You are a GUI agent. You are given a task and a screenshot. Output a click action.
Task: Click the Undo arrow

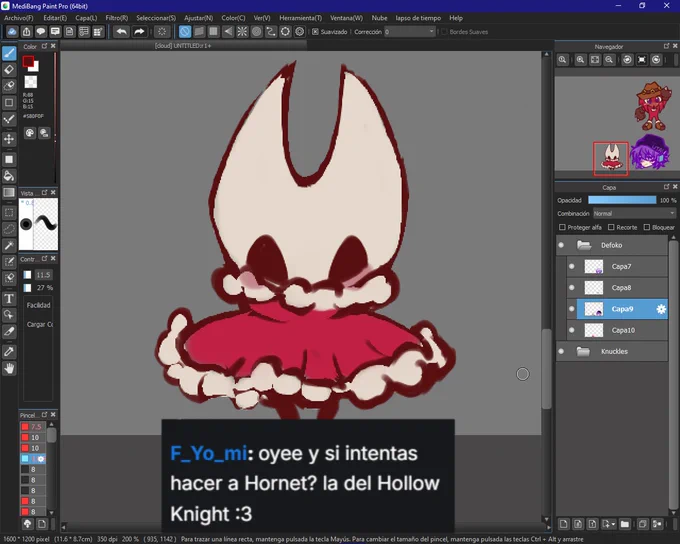tap(122, 32)
